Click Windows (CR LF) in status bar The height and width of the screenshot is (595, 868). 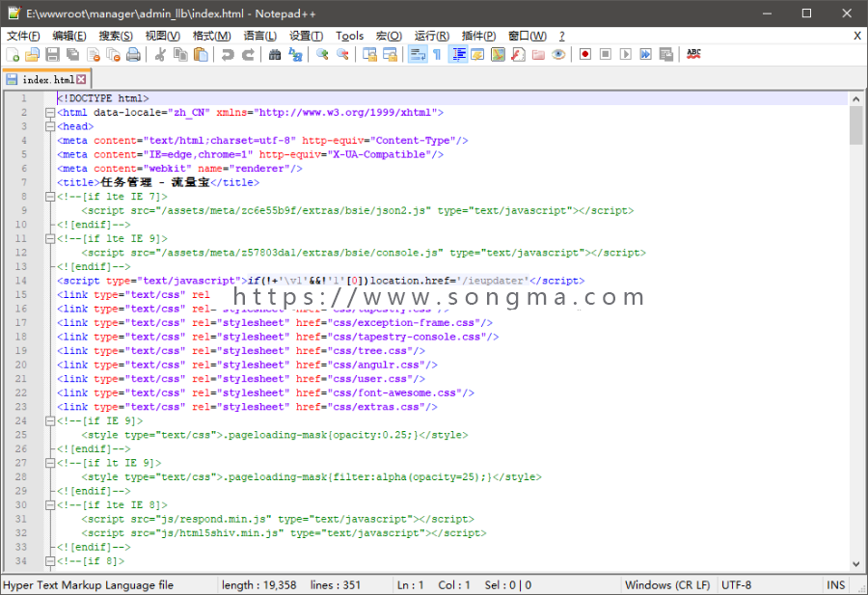tap(667, 585)
